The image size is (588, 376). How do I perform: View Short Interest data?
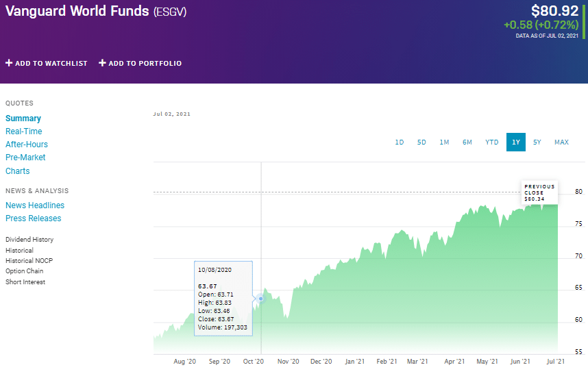coord(25,282)
